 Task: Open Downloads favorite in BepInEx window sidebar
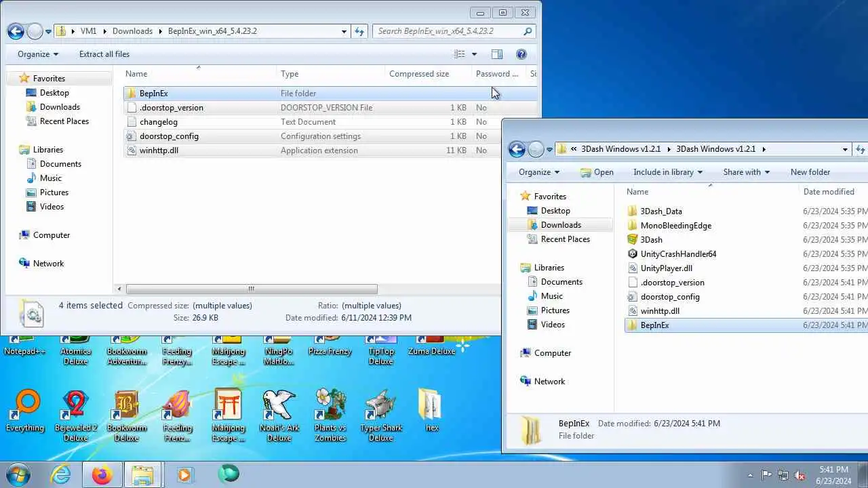(60, 107)
